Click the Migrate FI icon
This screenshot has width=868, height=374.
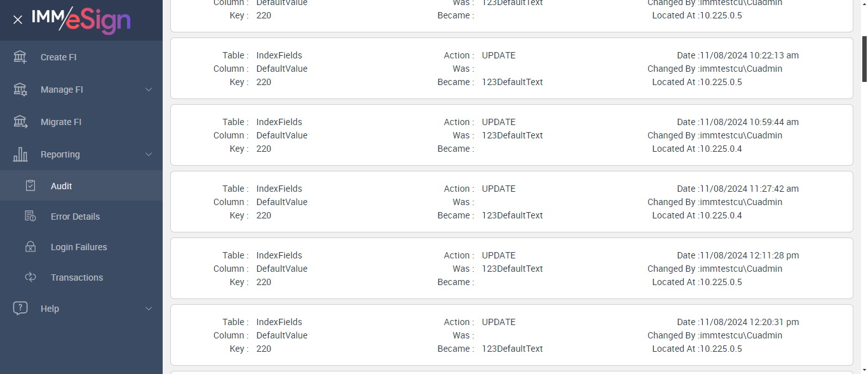click(20, 122)
